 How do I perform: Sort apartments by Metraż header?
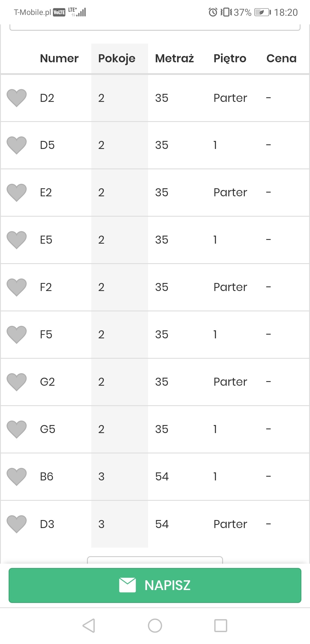[x=174, y=59]
